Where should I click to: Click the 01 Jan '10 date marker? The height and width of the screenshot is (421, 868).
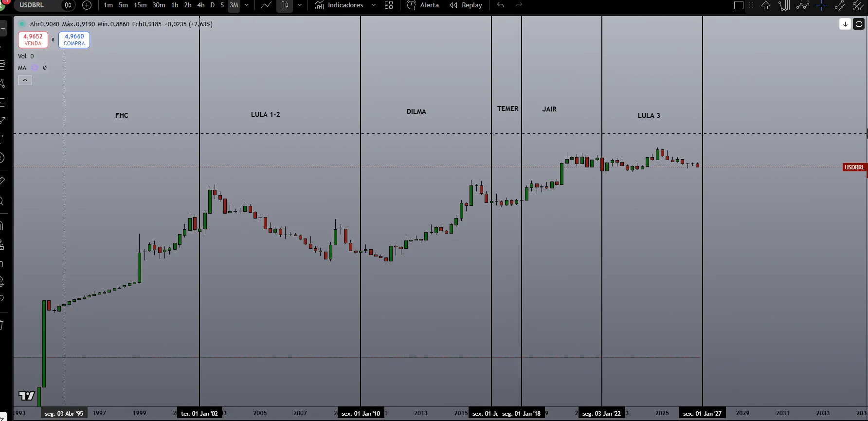click(361, 413)
